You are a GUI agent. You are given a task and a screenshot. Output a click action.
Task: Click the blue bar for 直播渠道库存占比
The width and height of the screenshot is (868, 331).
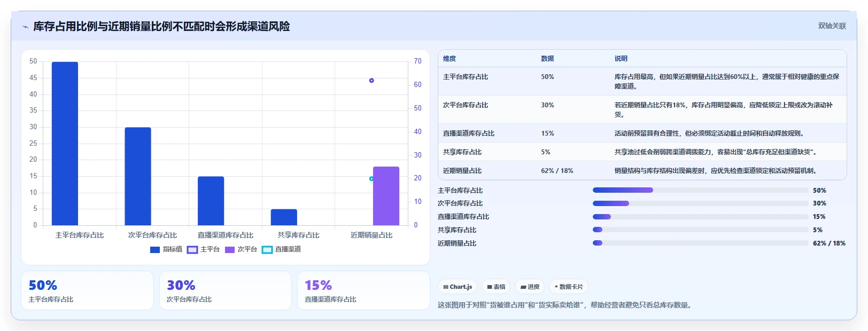(211, 201)
